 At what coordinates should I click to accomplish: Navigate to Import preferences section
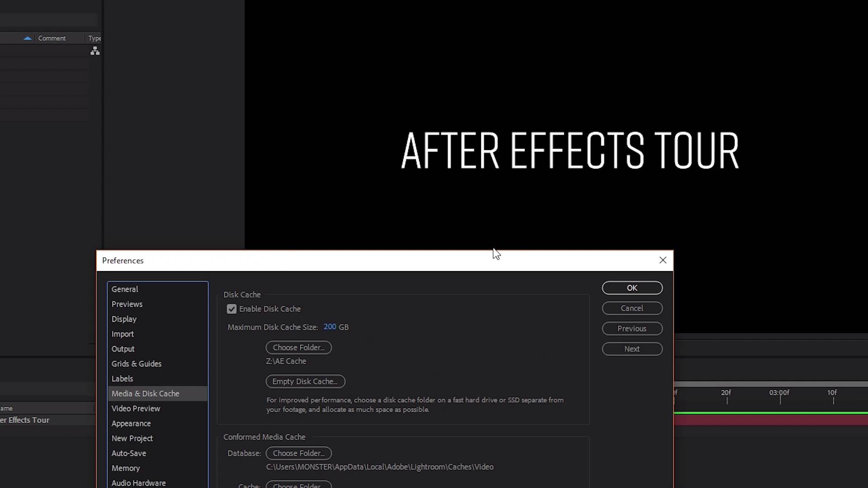click(x=122, y=333)
